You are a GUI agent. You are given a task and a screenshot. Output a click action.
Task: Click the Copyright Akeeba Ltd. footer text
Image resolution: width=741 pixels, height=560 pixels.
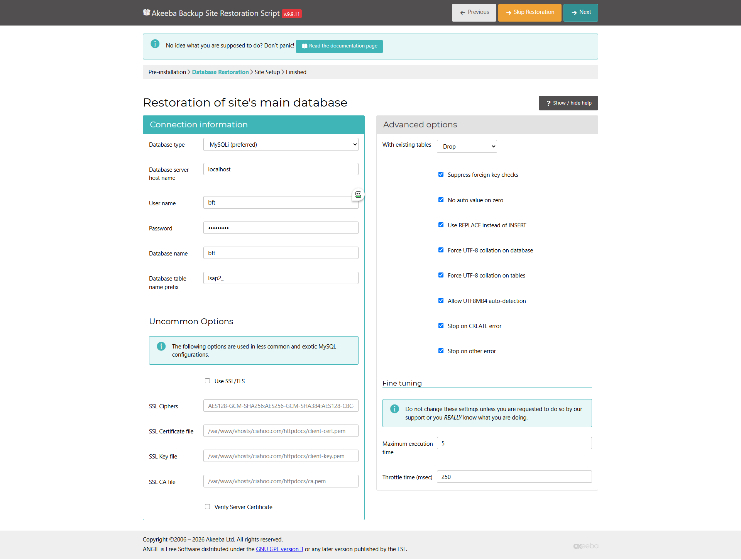coord(213,540)
